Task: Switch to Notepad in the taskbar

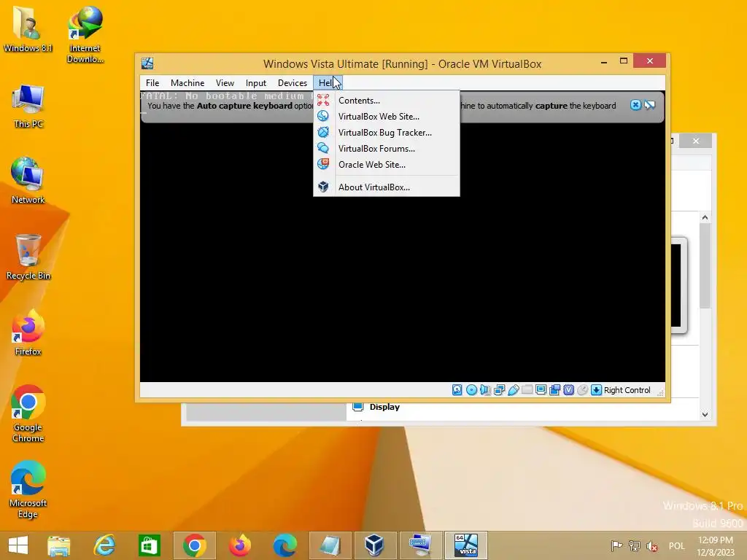Action: [x=330, y=545]
